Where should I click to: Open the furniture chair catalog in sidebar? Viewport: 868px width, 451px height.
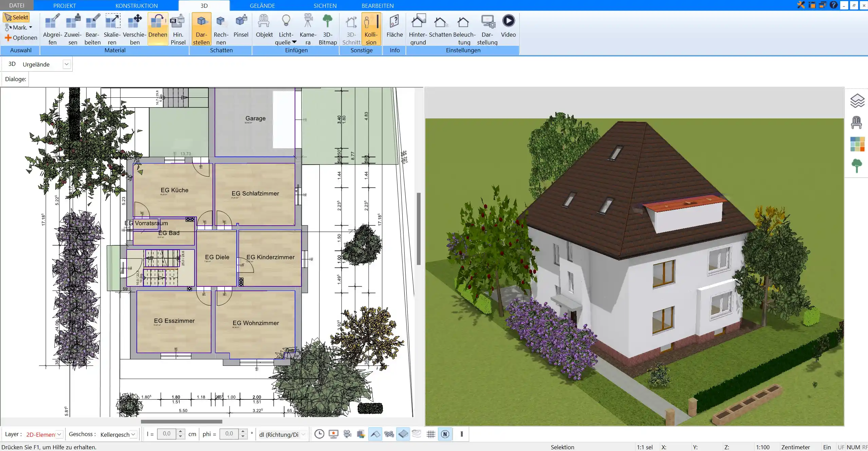(856, 122)
